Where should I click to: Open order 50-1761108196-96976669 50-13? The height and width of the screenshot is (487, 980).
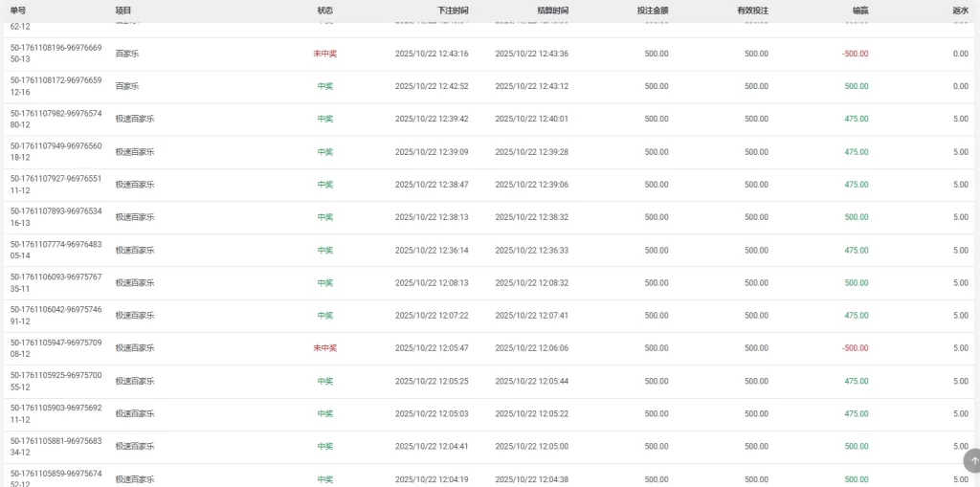[x=56, y=54]
